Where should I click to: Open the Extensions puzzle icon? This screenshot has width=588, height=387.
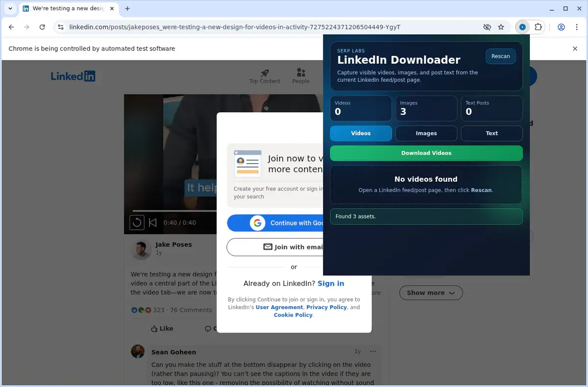point(538,27)
